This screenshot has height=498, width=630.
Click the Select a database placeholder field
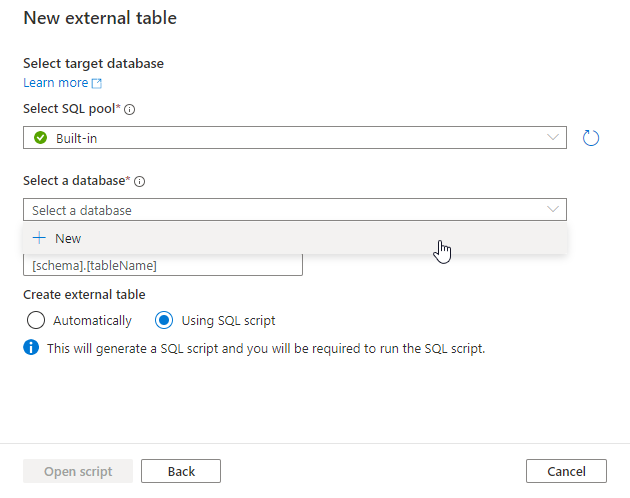(295, 209)
